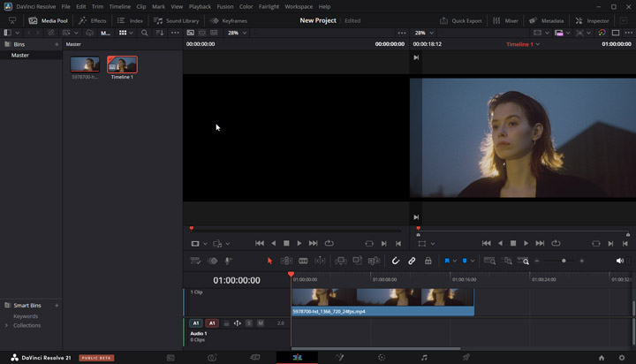Open the Inspector panel
This screenshot has height=364, width=636.
pos(592,20)
